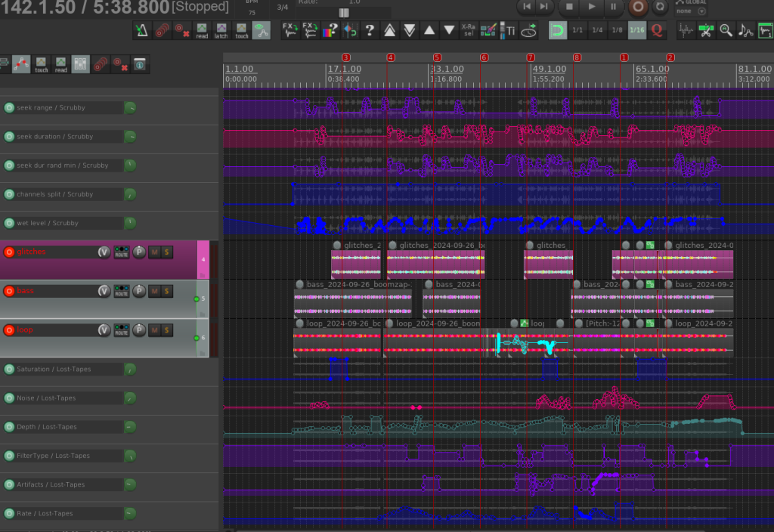Enable the touch automation mode icon

click(240, 31)
